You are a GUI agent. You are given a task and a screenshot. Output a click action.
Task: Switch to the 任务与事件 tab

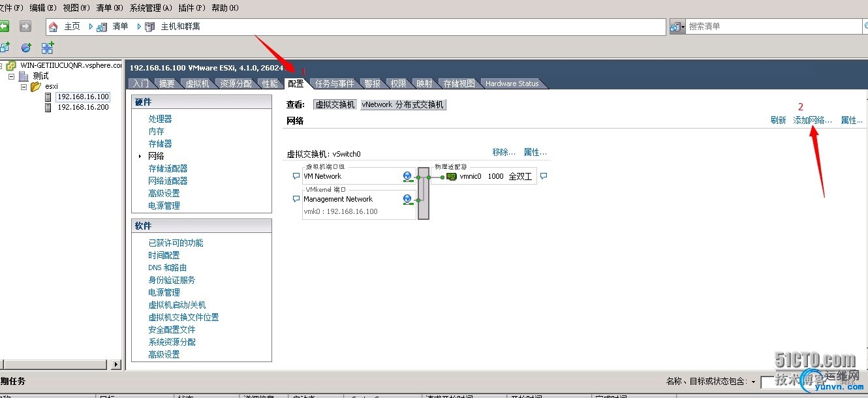(335, 84)
